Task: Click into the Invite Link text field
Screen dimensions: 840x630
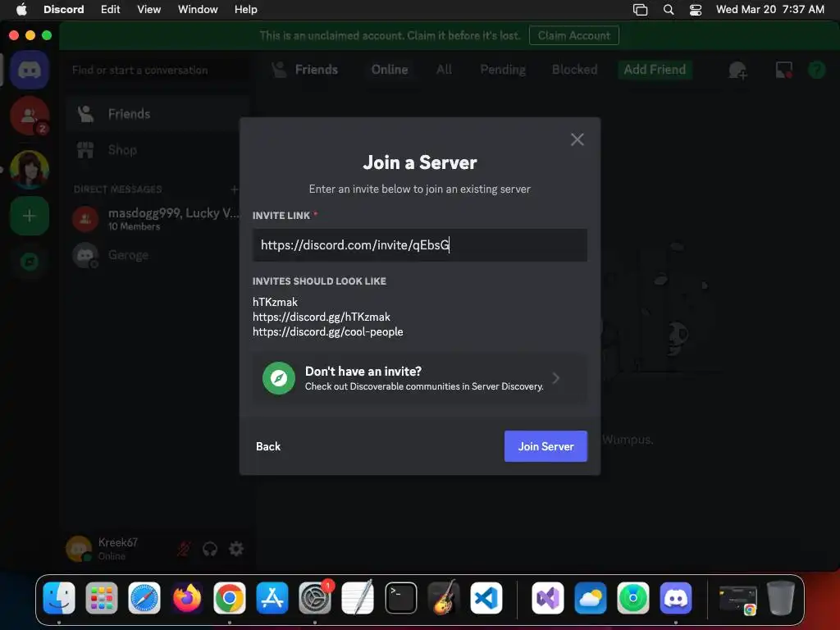Action: pyautogui.click(x=419, y=245)
